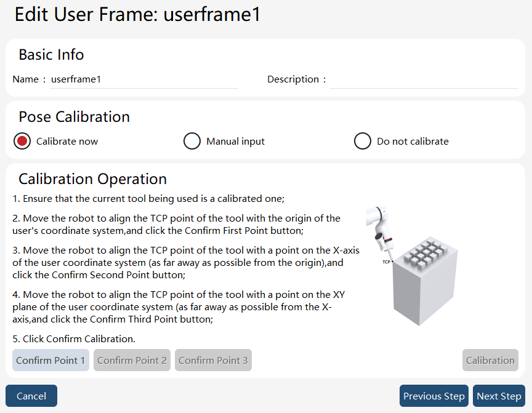Click instruction step 5 Click Confirm Calibration

(74, 339)
